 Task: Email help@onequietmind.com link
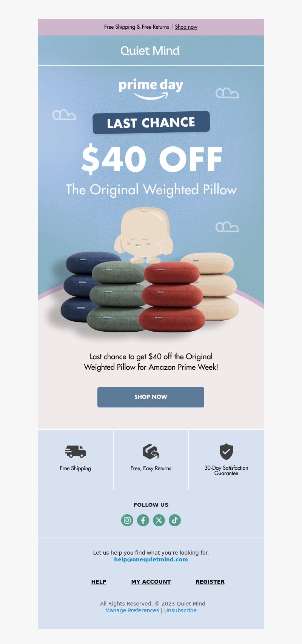[151, 559]
